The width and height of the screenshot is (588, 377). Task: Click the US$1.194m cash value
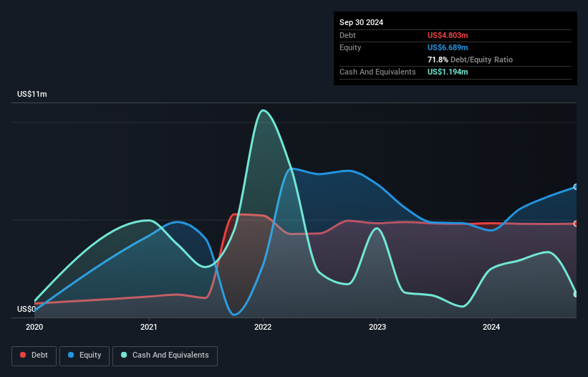click(448, 72)
